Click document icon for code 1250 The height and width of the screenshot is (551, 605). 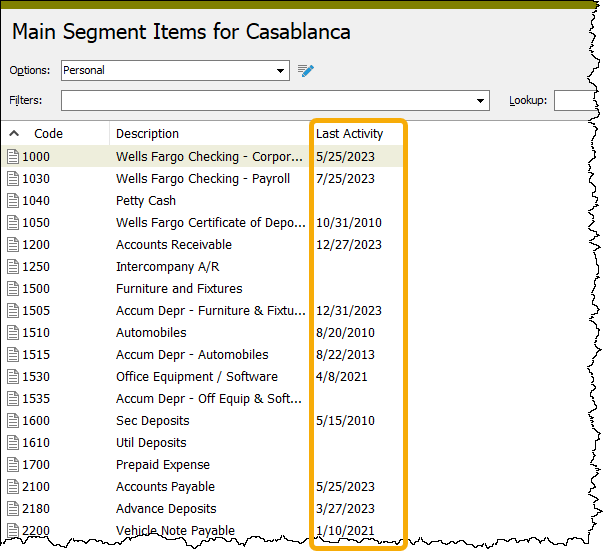(13, 267)
